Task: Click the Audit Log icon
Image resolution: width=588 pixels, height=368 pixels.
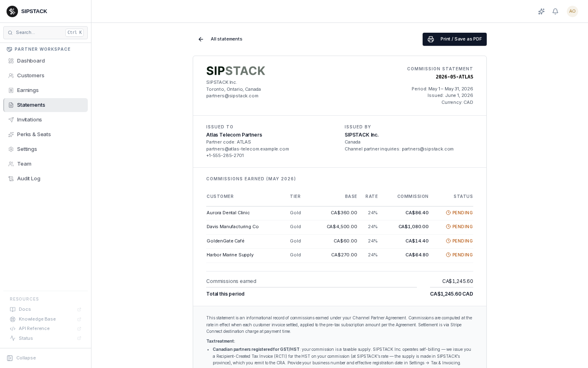Action: point(11,179)
